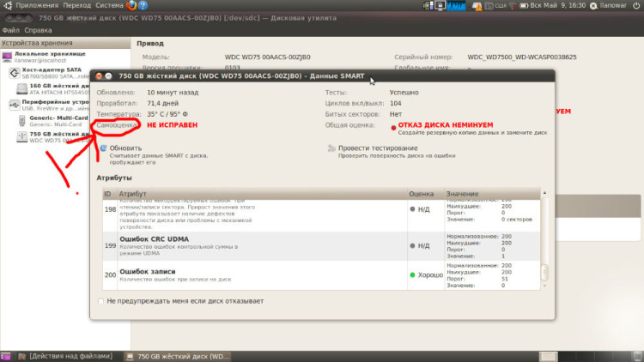
Task: Click the 'Хорошо' rating in row 200
Action: pyautogui.click(x=426, y=275)
